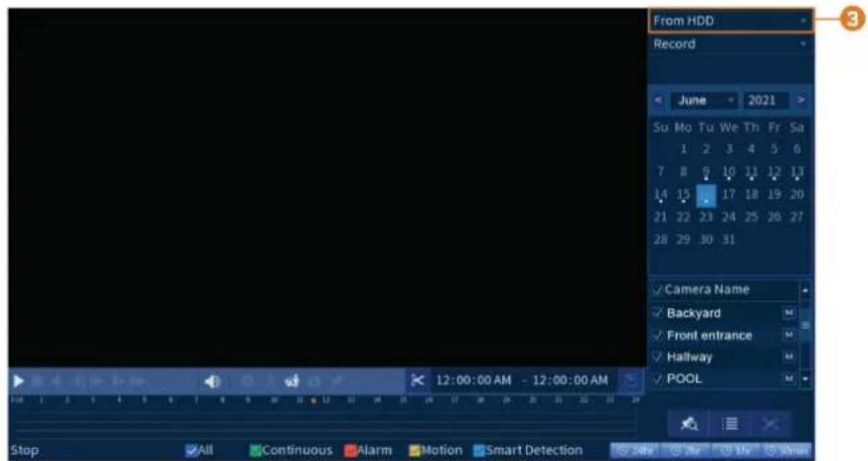The width and height of the screenshot is (868, 461).
Task: Select June 11 on the calendar
Action: [752, 172]
